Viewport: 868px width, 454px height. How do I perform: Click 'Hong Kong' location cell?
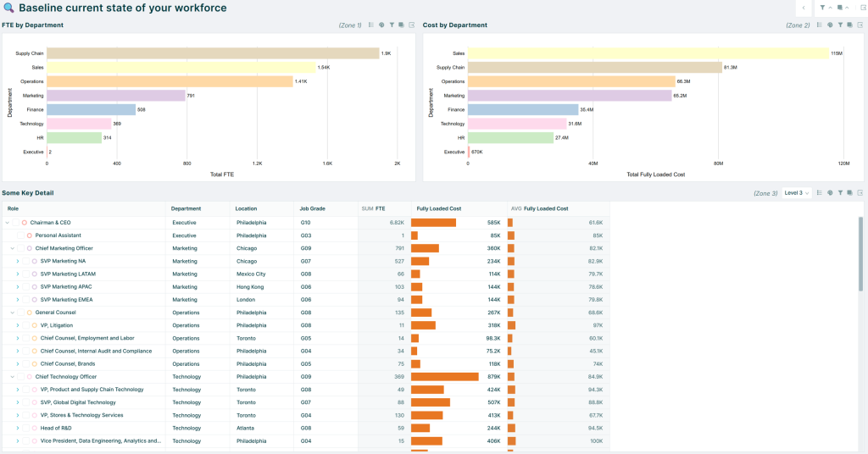click(x=250, y=286)
